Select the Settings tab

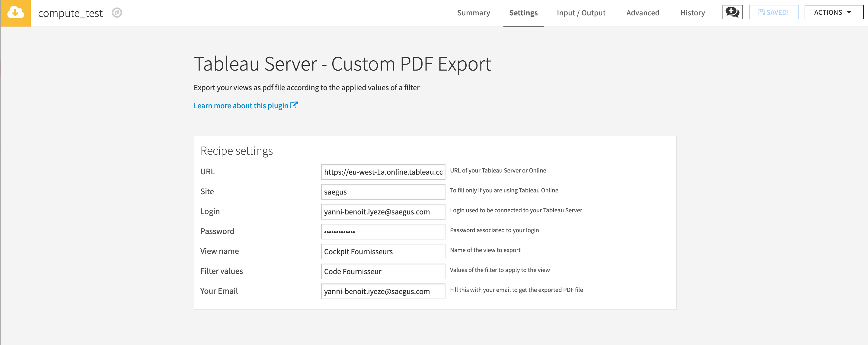pos(523,13)
